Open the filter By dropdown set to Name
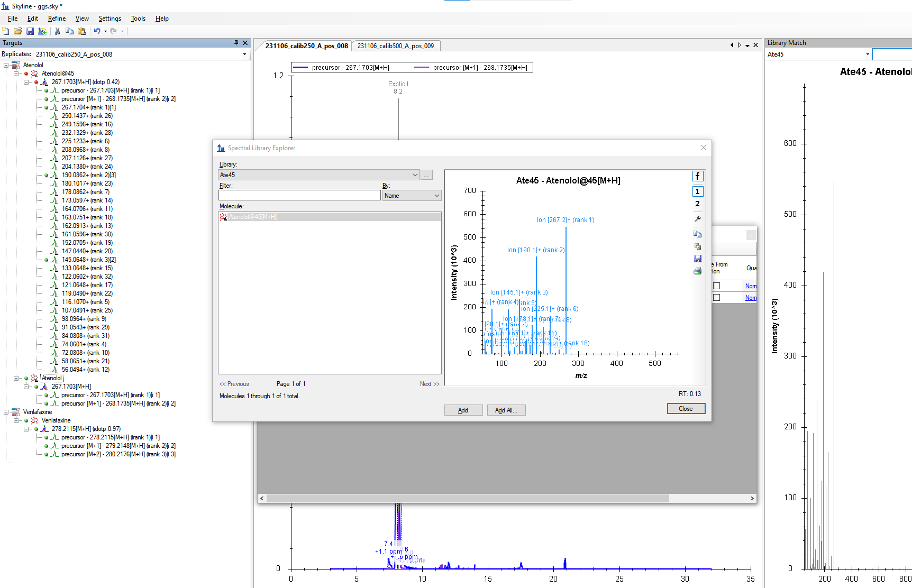The width and height of the screenshot is (912, 588). (x=412, y=196)
